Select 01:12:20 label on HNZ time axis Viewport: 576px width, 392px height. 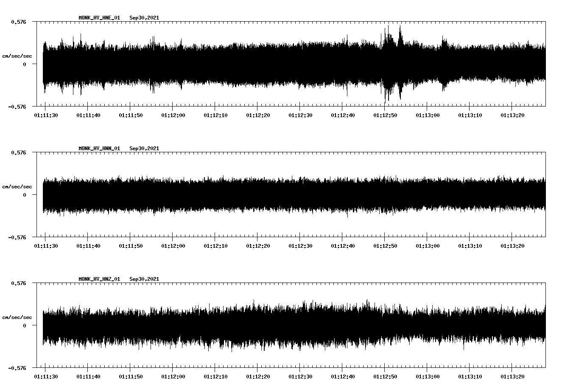pos(257,376)
